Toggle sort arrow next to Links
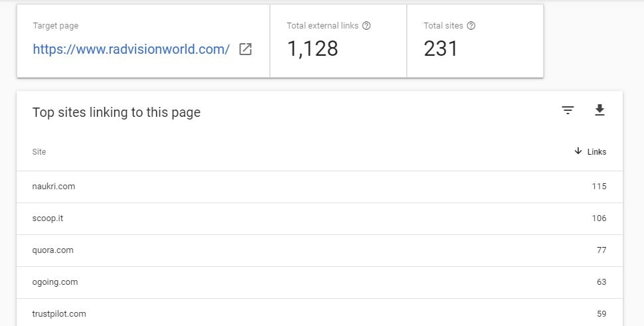 pos(578,151)
